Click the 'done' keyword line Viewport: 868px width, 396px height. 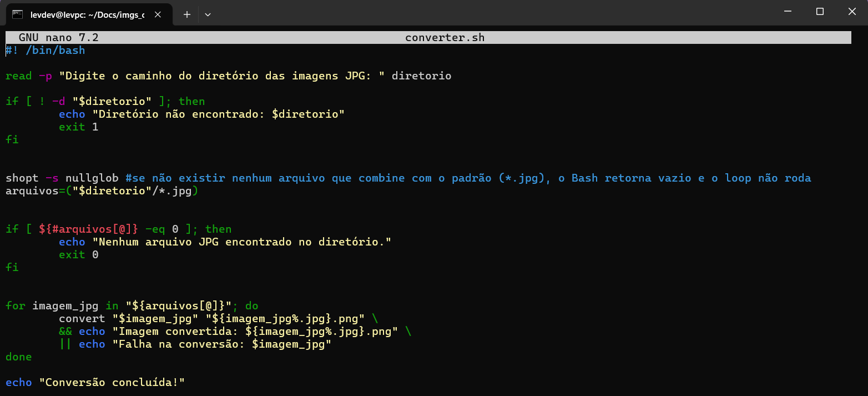tap(18, 357)
